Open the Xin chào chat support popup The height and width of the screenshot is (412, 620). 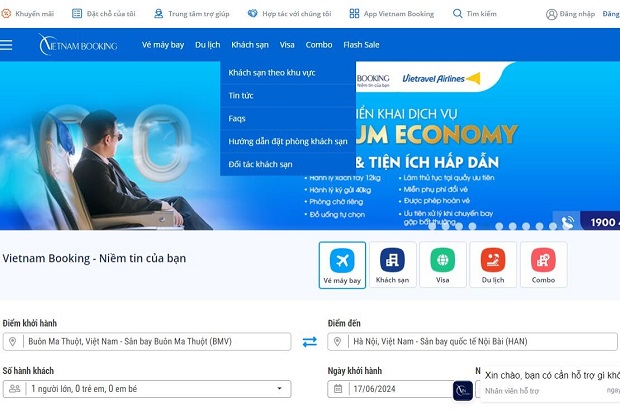[x=550, y=383]
